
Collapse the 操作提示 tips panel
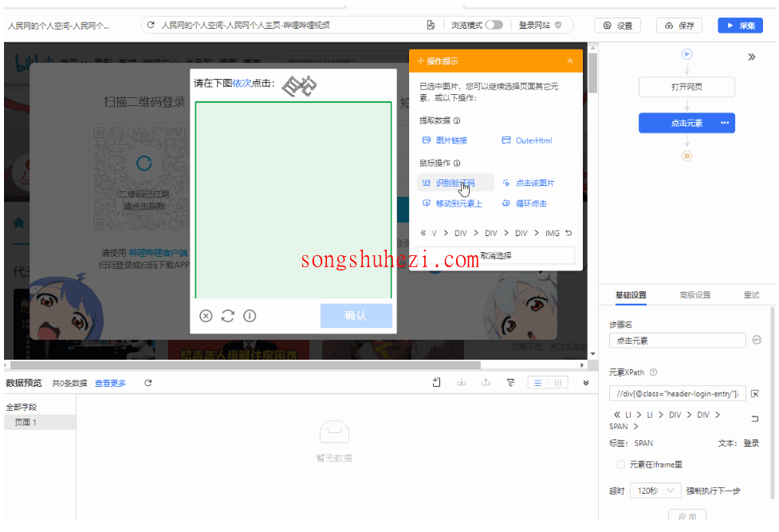pyautogui.click(x=570, y=61)
